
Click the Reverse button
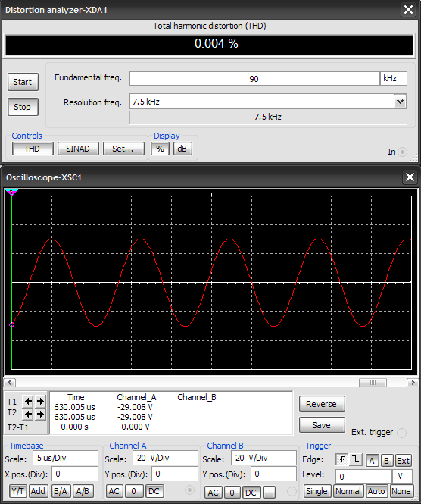point(322,404)
